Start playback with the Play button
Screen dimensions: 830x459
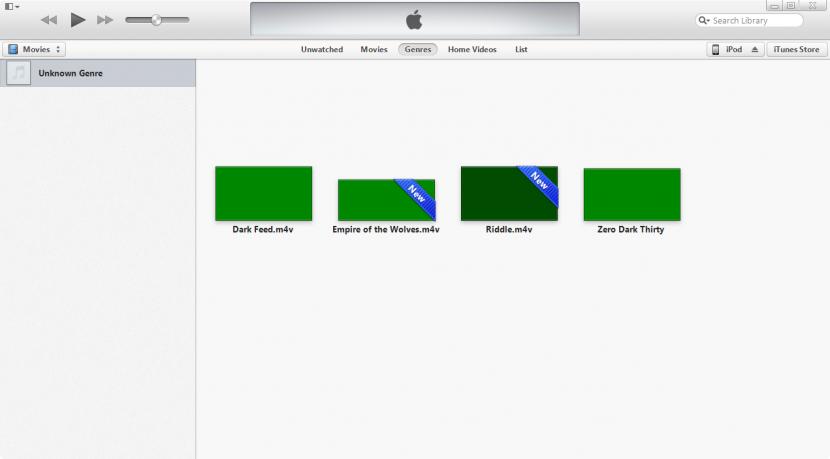point(78,20)
